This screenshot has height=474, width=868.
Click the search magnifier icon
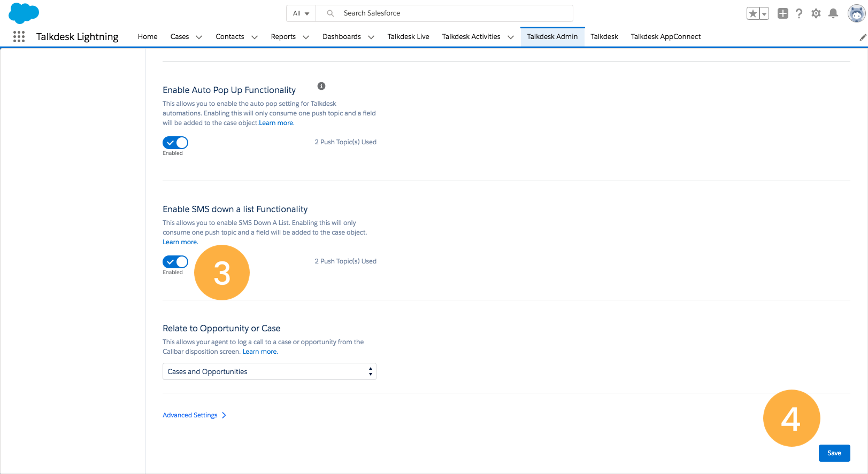pyautogui.click(x=331, y=13)
